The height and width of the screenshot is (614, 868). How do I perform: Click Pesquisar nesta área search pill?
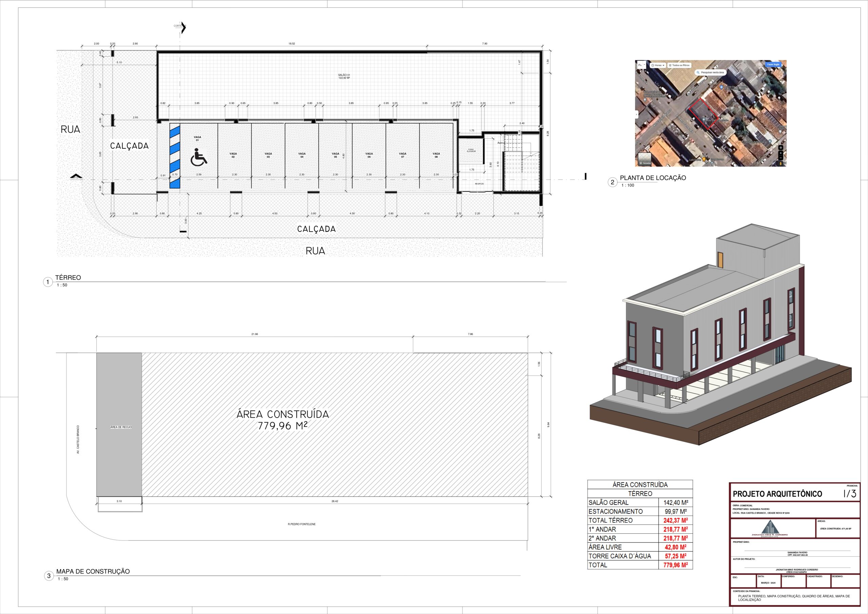(x=711, y=72)
